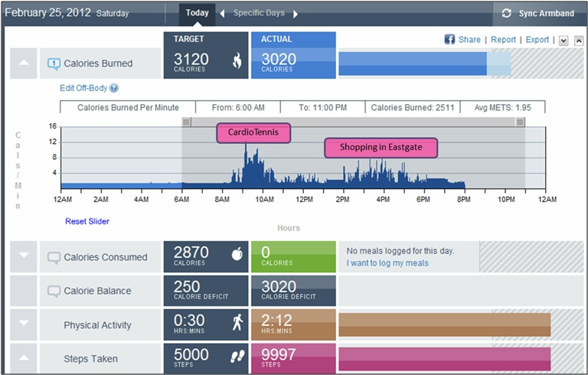Go to next day with right arrow
This screenshot has width=588, height=375.
click(296, 14)
